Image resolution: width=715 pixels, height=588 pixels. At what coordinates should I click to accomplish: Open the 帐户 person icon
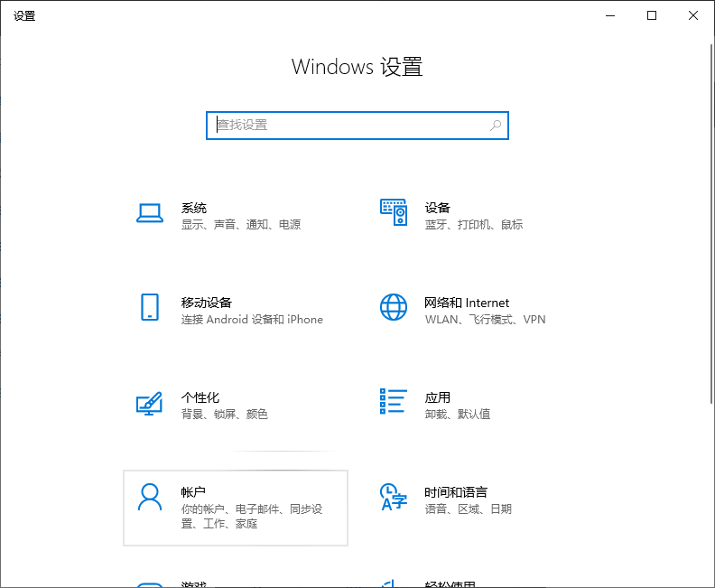coord(150,497)
